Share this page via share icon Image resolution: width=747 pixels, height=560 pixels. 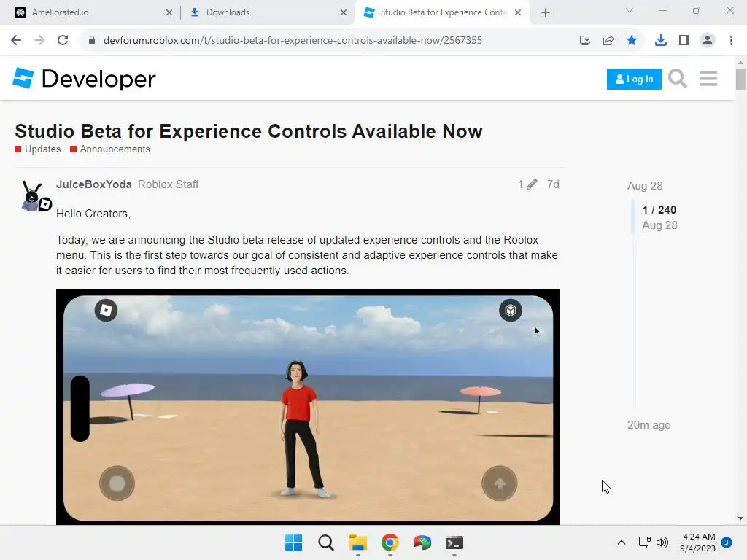click(x=608, y=40)
